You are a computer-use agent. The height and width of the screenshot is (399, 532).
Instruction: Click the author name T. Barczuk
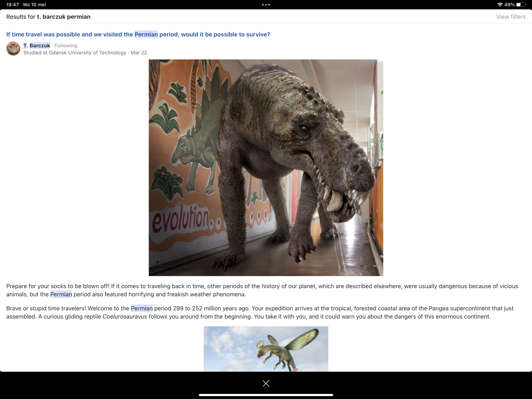[37, 45]
